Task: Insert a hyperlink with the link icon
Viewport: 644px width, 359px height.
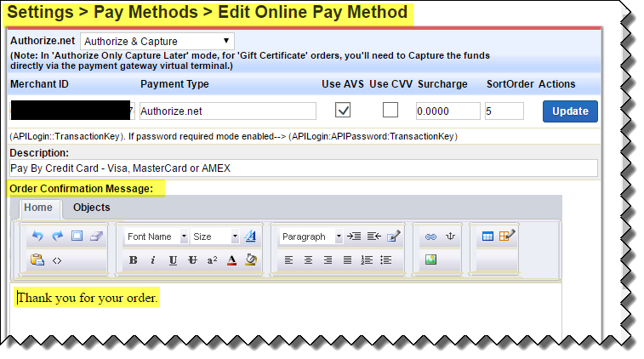Action: 430,236
